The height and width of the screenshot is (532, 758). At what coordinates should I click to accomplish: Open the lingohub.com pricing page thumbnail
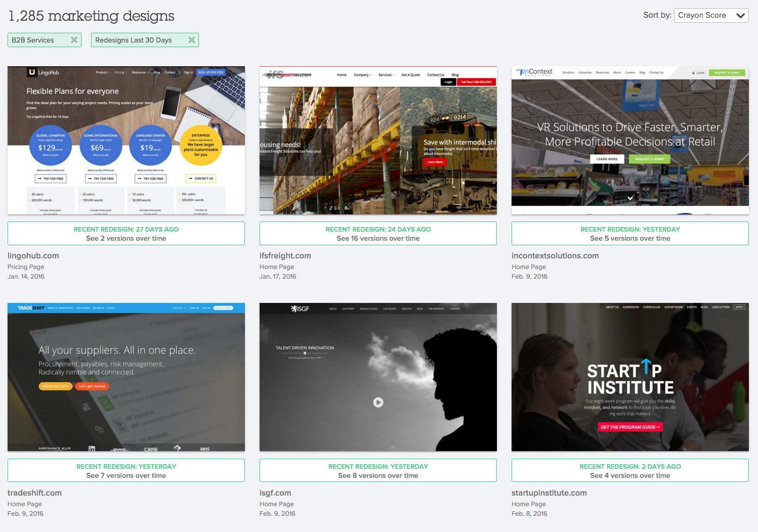coord(126,140)
